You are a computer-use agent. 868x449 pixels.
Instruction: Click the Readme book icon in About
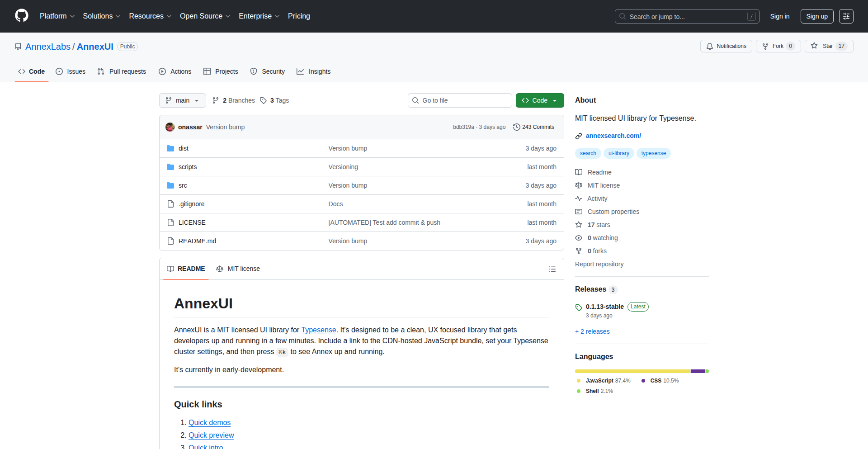[x=579, y=172]
